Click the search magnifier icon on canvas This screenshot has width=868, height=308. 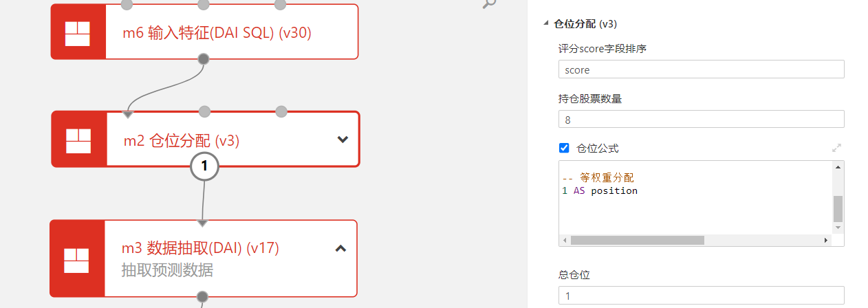(489, 4)
